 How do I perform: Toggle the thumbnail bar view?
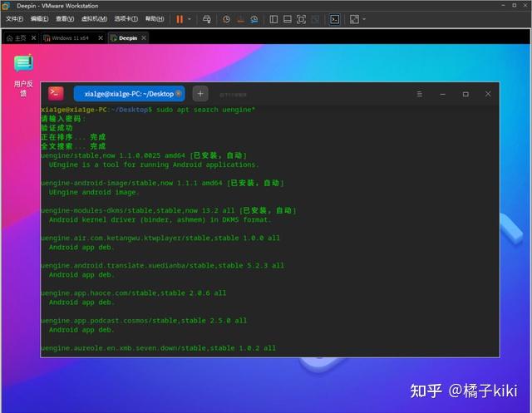click(x=288, y=19)
